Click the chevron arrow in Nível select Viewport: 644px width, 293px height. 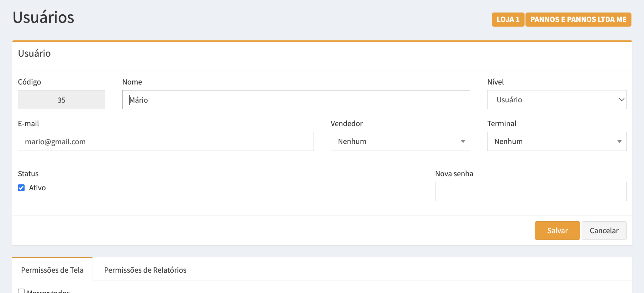(621, 100)
